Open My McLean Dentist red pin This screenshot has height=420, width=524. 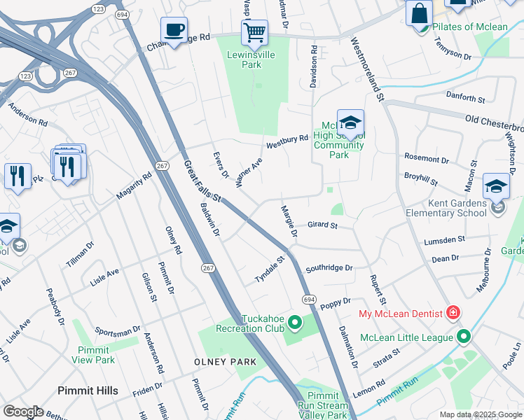click(453, 312)
